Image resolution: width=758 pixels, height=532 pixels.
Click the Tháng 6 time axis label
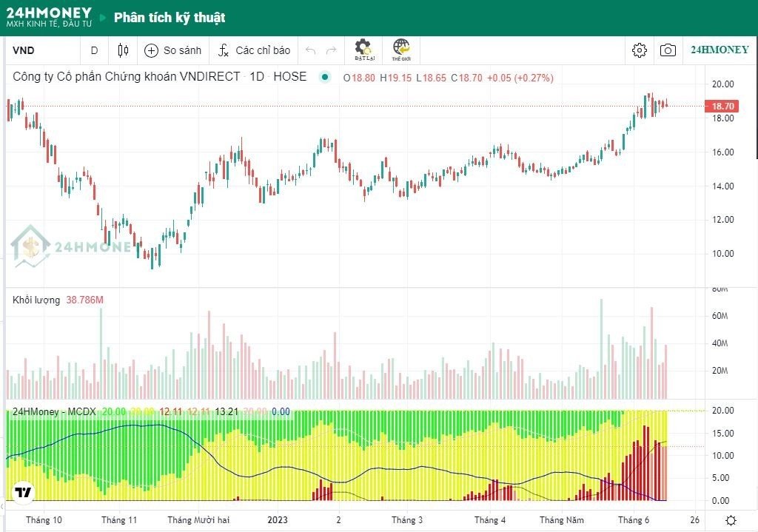[634, 520]
